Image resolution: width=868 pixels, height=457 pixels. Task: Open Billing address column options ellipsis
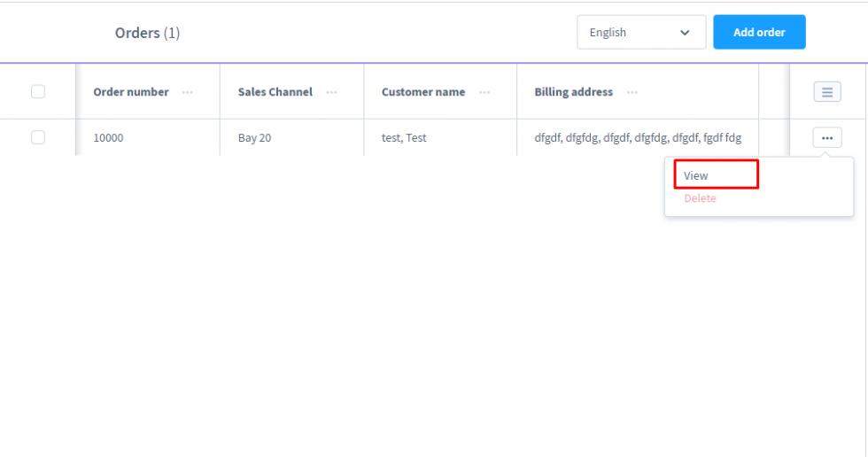click(632, 92)
